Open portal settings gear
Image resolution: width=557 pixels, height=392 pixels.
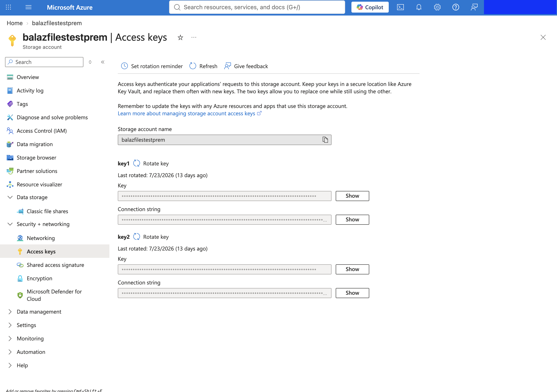pyautogui.click(x=437, y=7)
